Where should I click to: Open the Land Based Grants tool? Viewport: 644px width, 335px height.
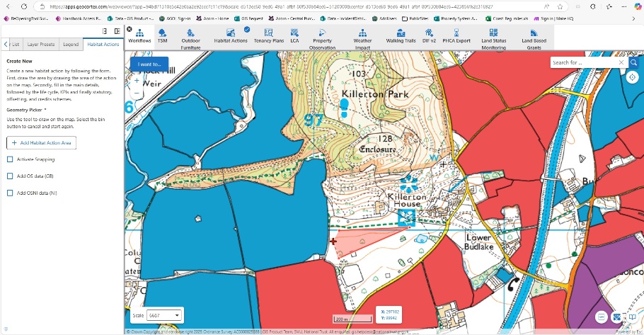534,38
